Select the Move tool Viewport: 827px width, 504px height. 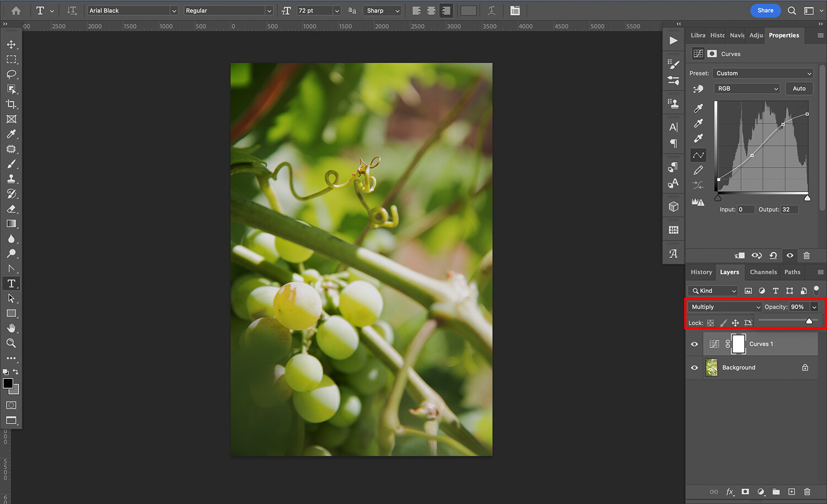[x=11, y=44]
